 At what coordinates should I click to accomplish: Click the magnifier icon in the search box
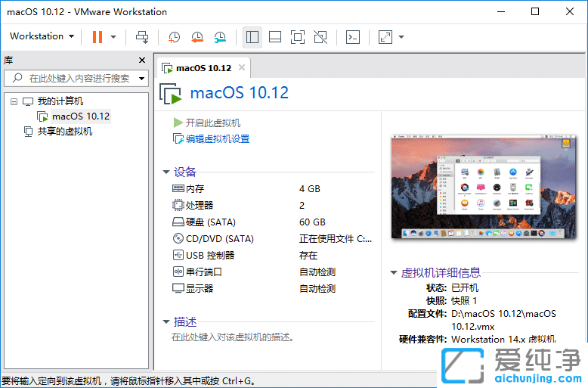click(17, 78)
